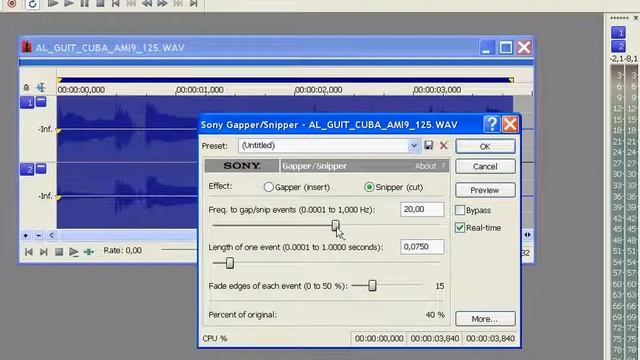Toggle the Real-time checkbox
640x360 pixels.
pos(460,228)
